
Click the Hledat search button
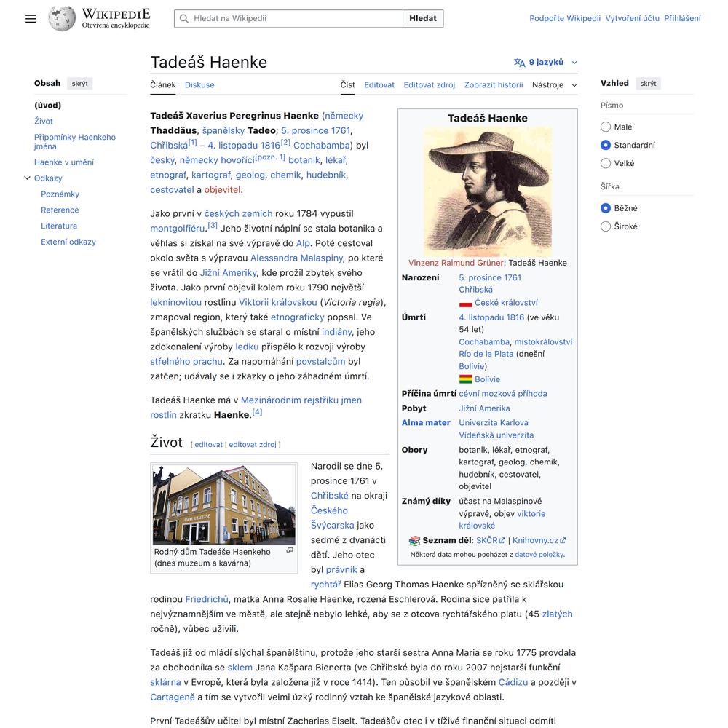pos(423,19)
